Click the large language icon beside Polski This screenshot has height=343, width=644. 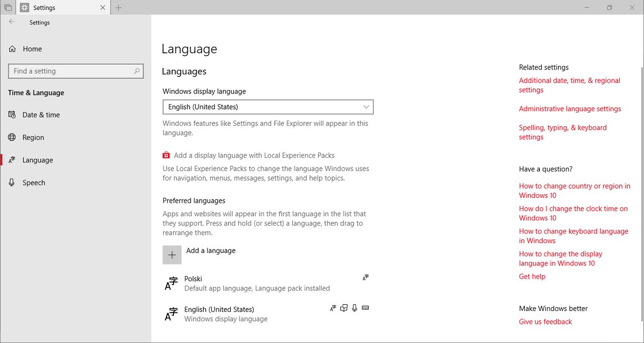point(172,284)
